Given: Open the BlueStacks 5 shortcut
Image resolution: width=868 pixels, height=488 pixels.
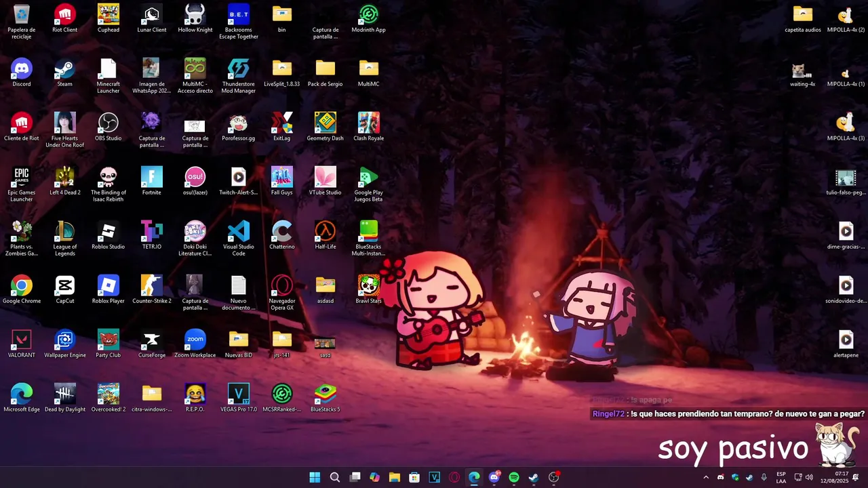Looking at the screenshot, I should pos(325,398).
